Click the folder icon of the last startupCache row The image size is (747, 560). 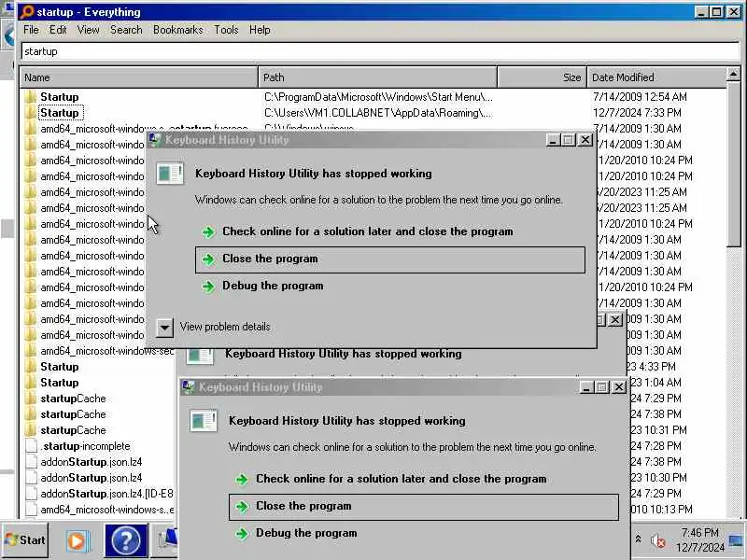tap(31, 430)
